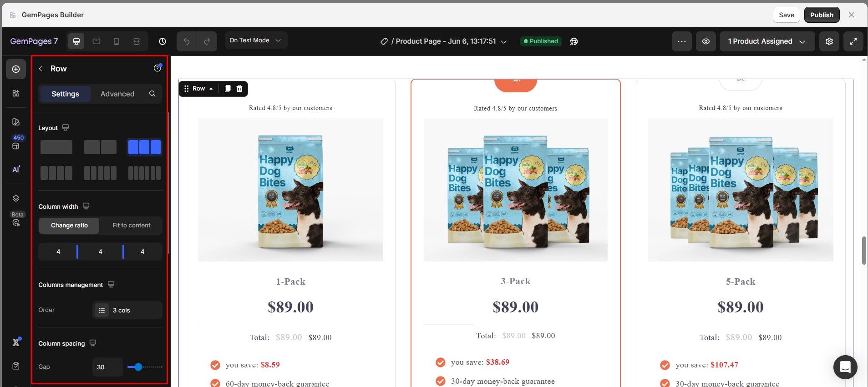Select the Change ratio column width option

click(x=69, y=226)
